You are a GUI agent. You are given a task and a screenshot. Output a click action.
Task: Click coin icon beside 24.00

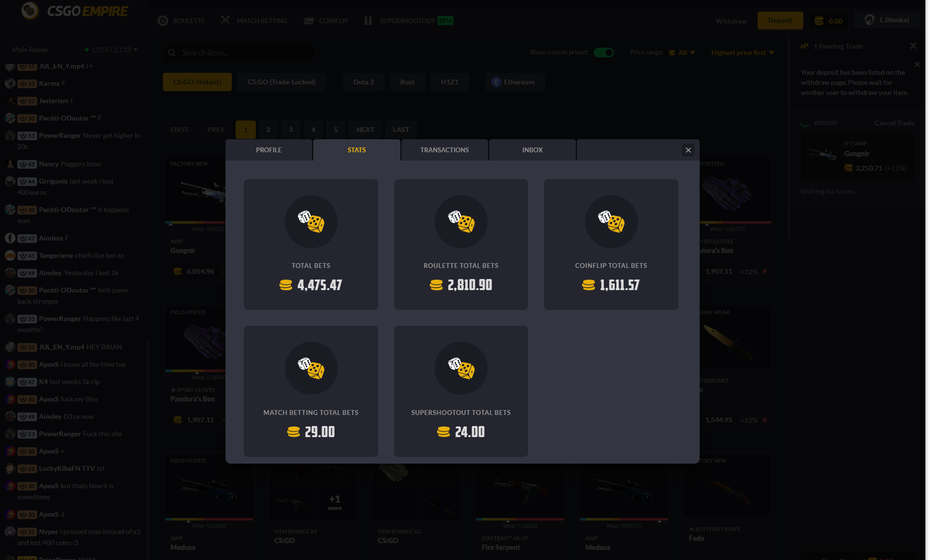point(443,432)
